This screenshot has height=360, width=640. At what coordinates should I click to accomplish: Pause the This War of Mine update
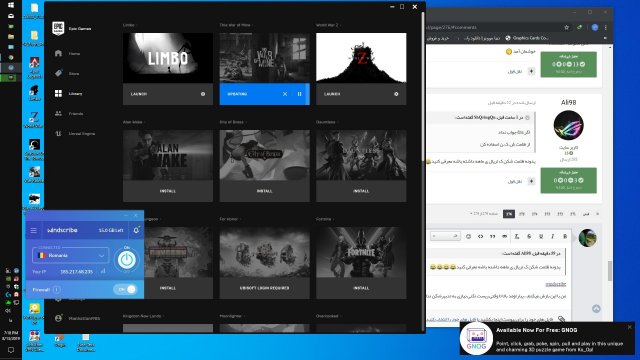pyautogui.click(x=300, y=94)
